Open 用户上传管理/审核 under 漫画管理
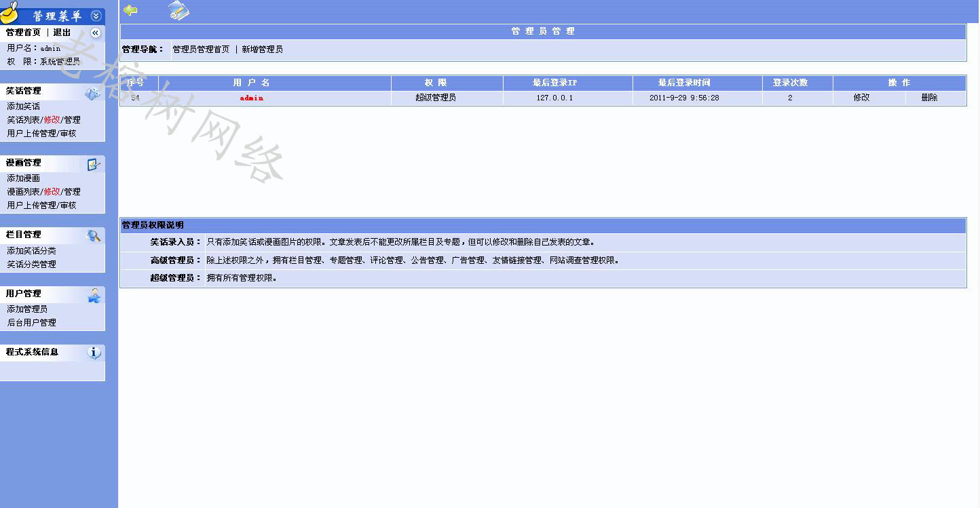This screenshot has width=980, height=508. point(42,206)
